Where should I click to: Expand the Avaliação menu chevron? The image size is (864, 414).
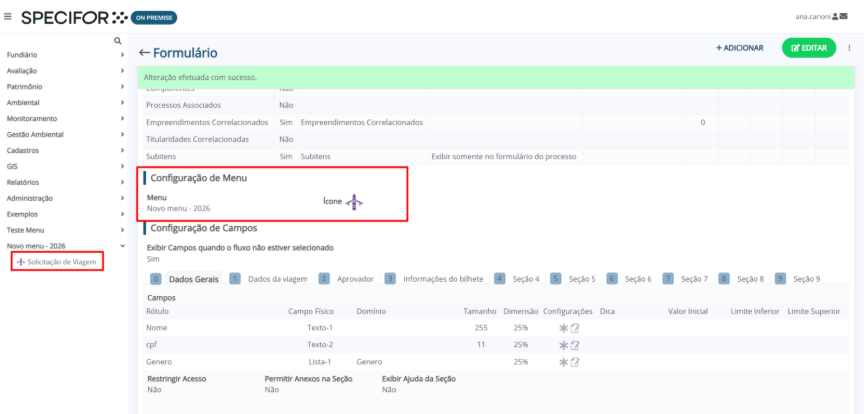(x=122, y=71)
